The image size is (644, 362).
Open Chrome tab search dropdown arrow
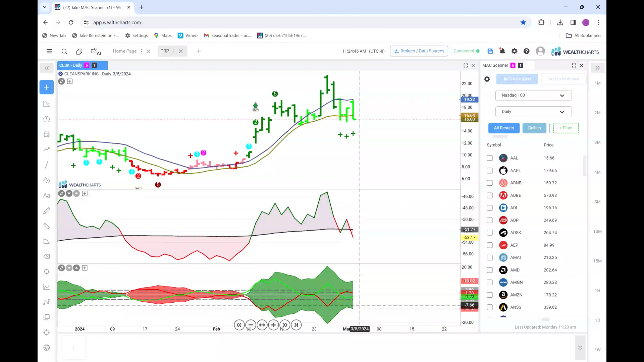point(45,7)
